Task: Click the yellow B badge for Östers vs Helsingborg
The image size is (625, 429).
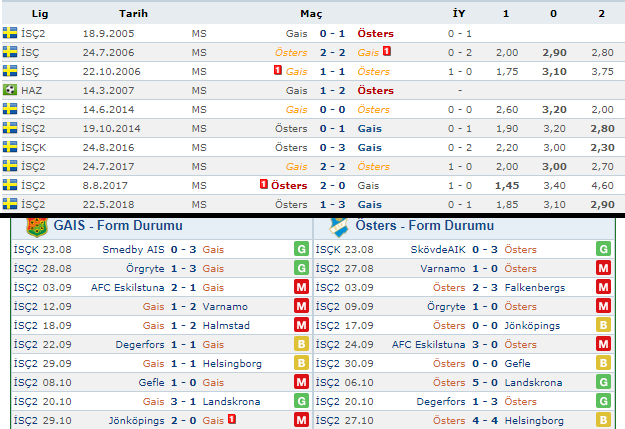Action: pyautogui.click(x=603, y=420)
